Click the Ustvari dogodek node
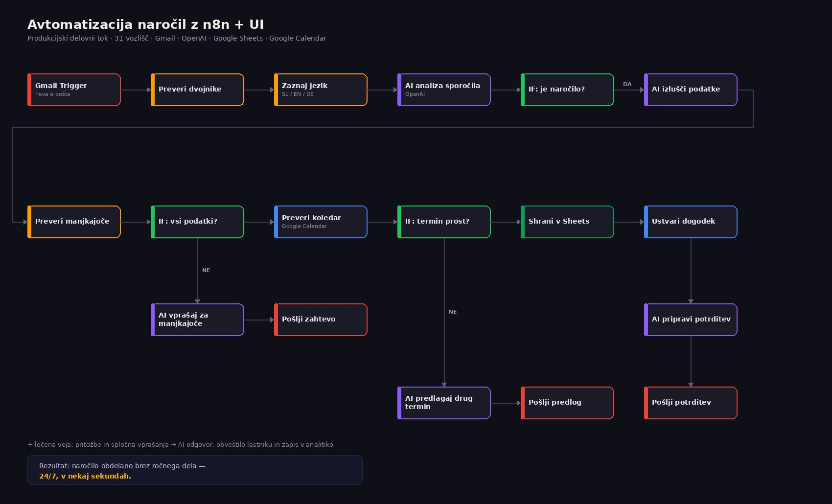Screen dimensions: 832x504 691,222
